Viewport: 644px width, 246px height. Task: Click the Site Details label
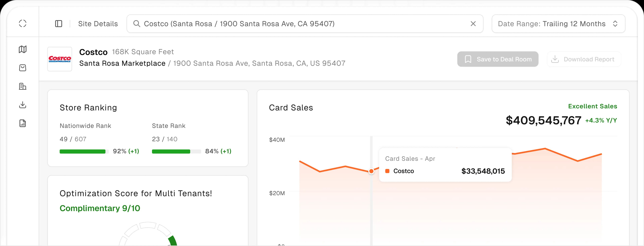(98, 24)
